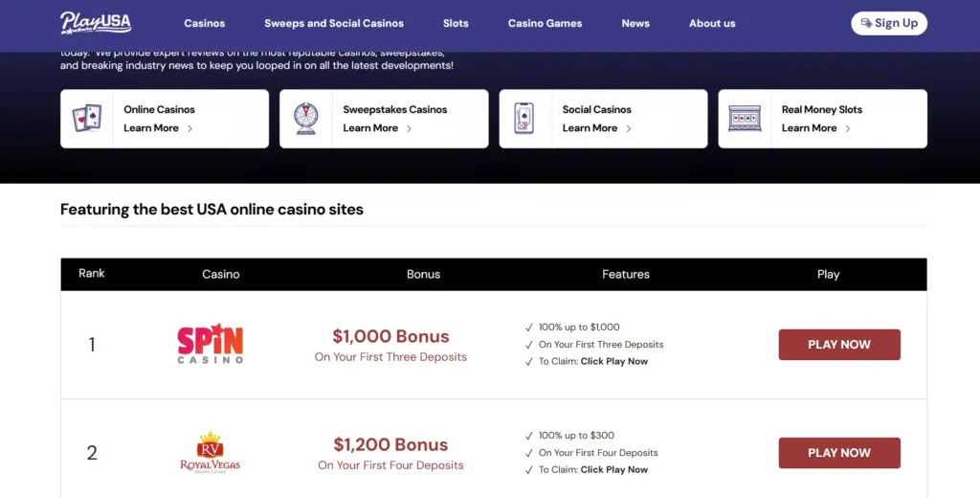Open the Casinos menu item
Image resolution: width=980 pixels, height=498 pixels.
click(204, 23)
